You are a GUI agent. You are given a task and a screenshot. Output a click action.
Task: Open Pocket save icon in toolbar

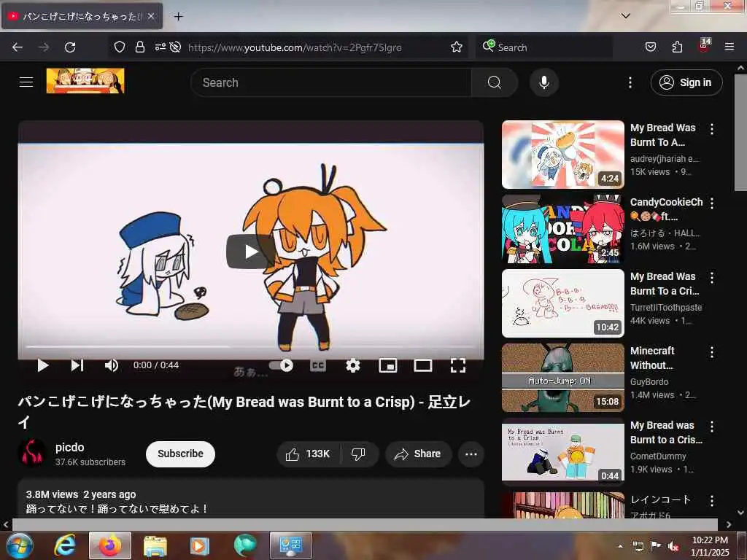651,47
